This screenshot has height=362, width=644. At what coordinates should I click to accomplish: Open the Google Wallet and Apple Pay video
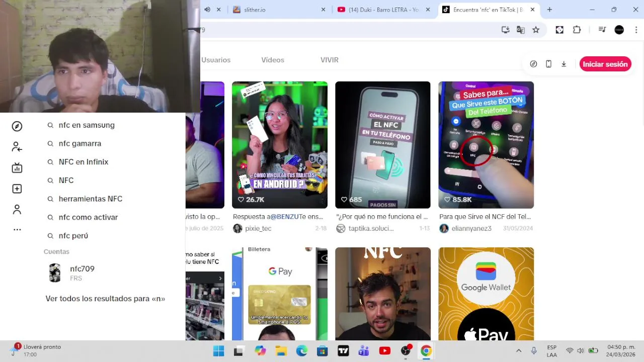(x=486, y=294)
